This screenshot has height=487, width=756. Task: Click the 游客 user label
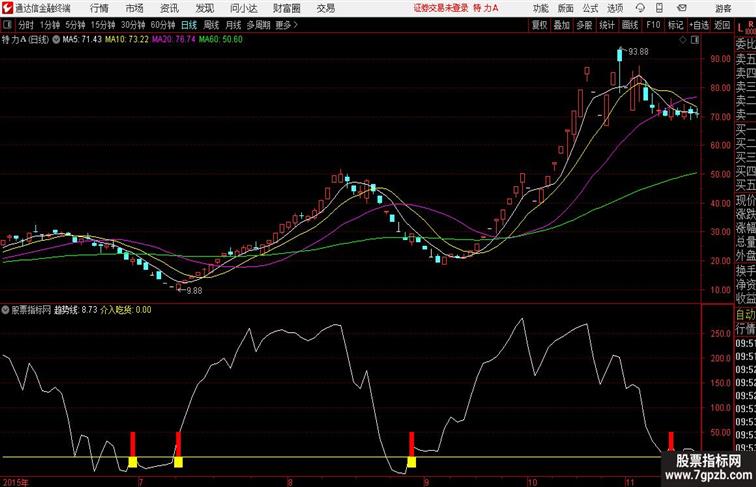tap(723, 8)
